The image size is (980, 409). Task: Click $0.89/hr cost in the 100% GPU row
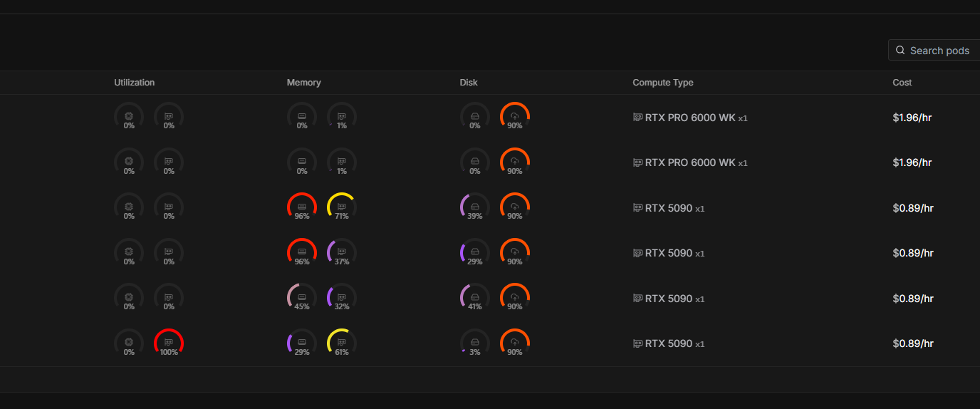pos(913,343)
